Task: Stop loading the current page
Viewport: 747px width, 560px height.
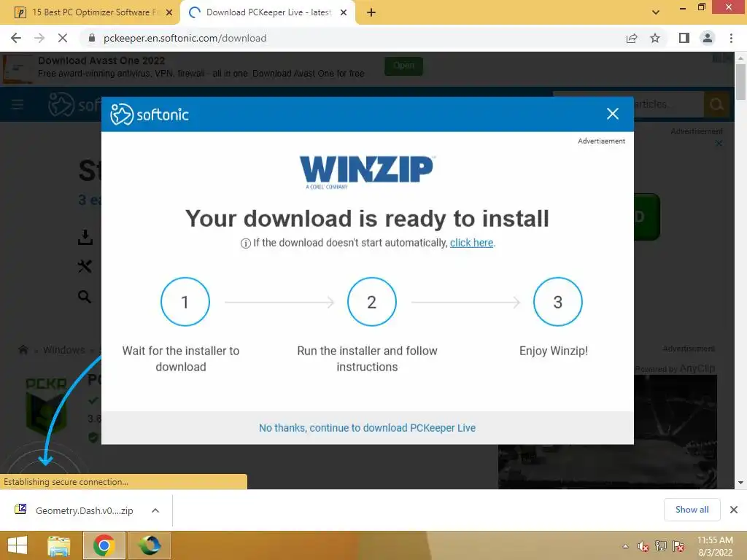Action: tap(63, 38)
